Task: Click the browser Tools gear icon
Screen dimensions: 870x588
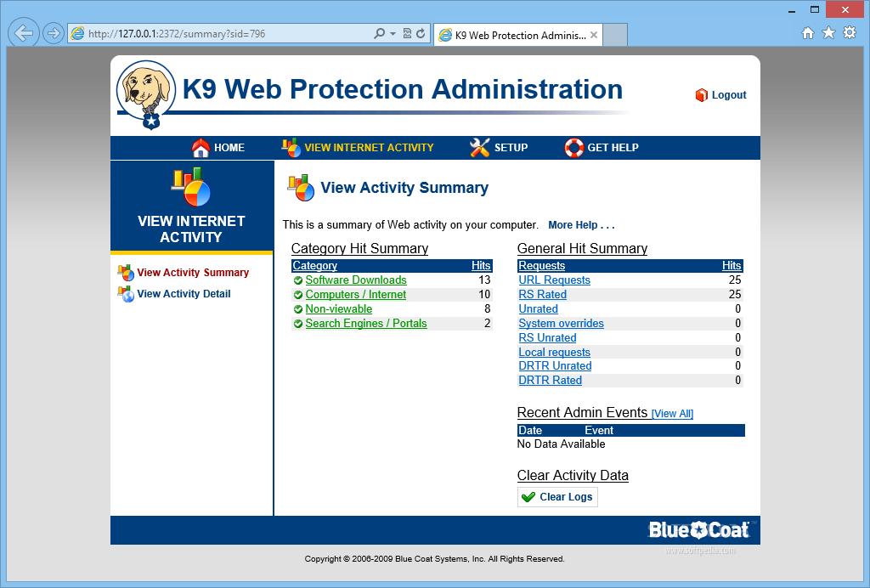Action: (850, 33)
